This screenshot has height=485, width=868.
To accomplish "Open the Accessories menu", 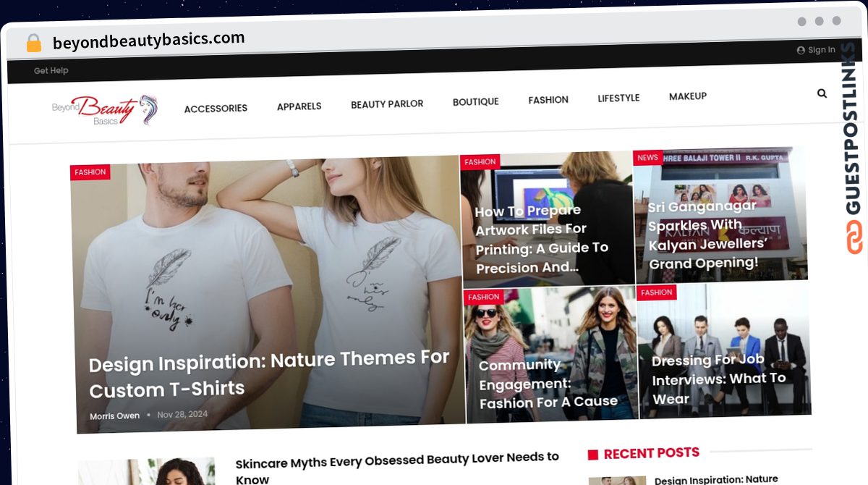I will coord(216,109).
